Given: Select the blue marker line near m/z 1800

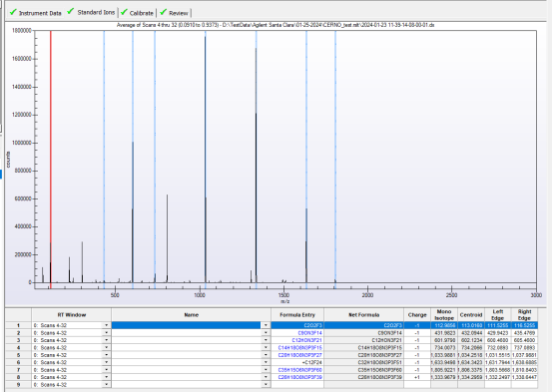Looking at the screenshot, I should [335, 159].
